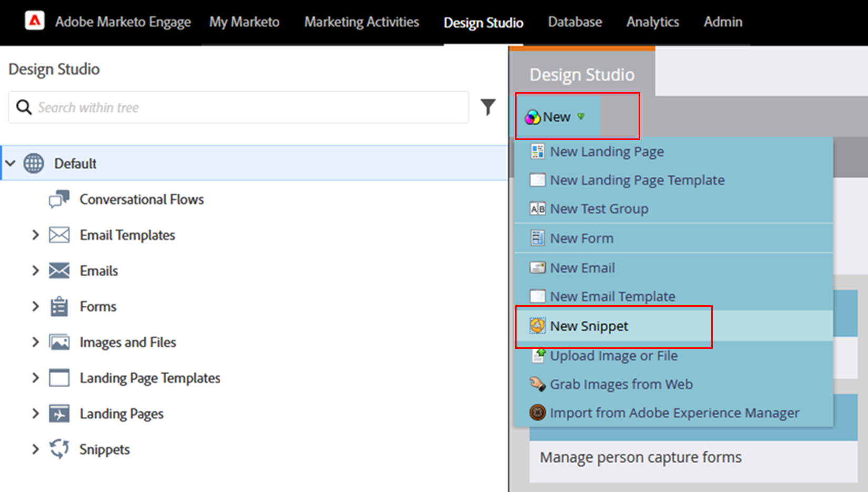Expand the Landing Page Templates folder
868x492 pixels.
click(x=35, y=378)
